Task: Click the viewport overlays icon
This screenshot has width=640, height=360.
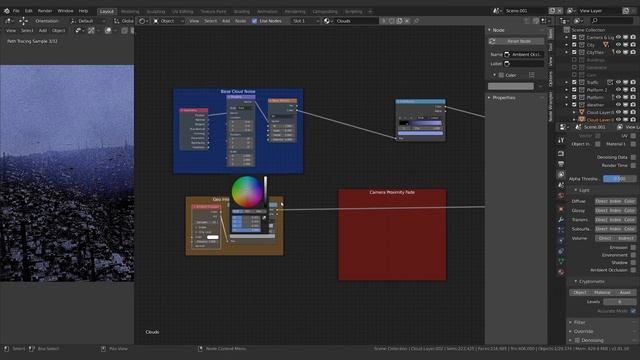Action: coord(108,31)
